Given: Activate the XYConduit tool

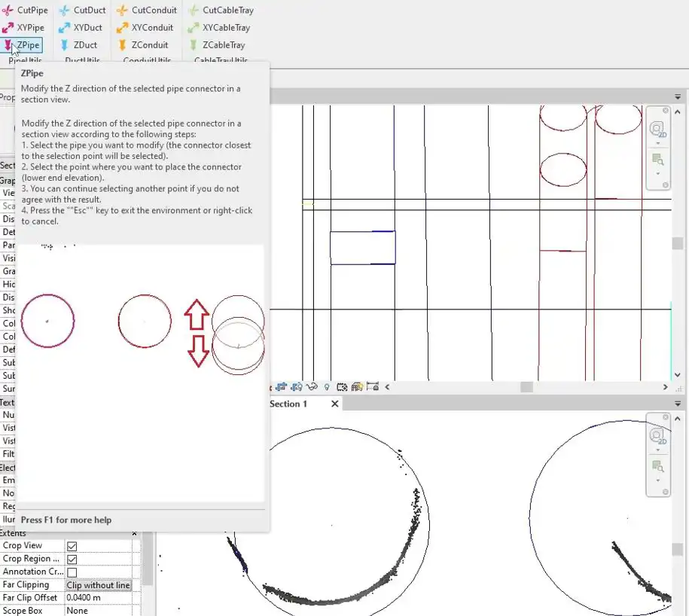Looking at the screenshot, I should (145, 27).
